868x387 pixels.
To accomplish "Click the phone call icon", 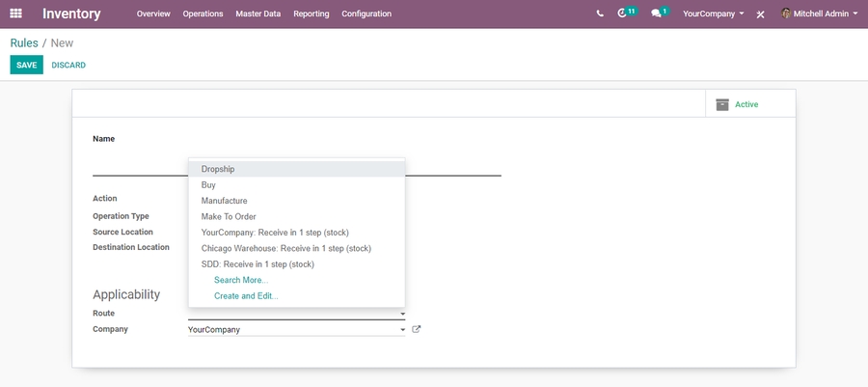I will 600,14.
